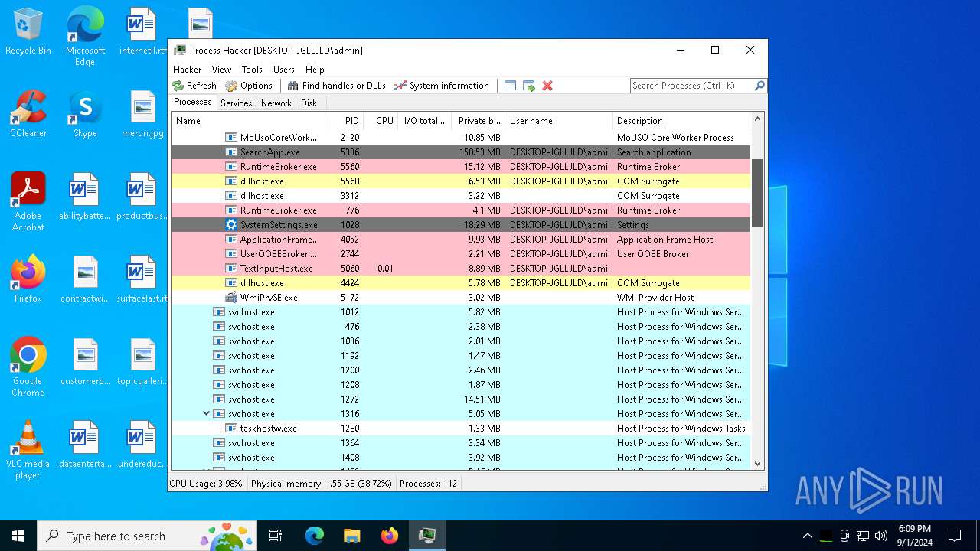Open the Users menu
Viewport: 980px width, 551px height.
[x=284, y=69]
